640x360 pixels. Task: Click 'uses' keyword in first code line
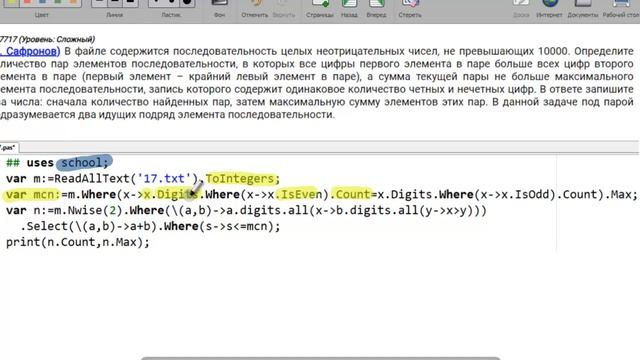40,163
